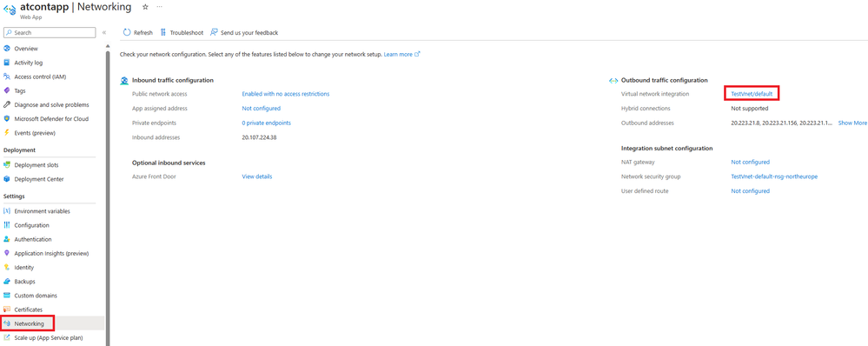Image resolution: width=868 pixels, height=346 pixels.
Task: Click the Backups cloud icon
Action: tap(7, 281)
